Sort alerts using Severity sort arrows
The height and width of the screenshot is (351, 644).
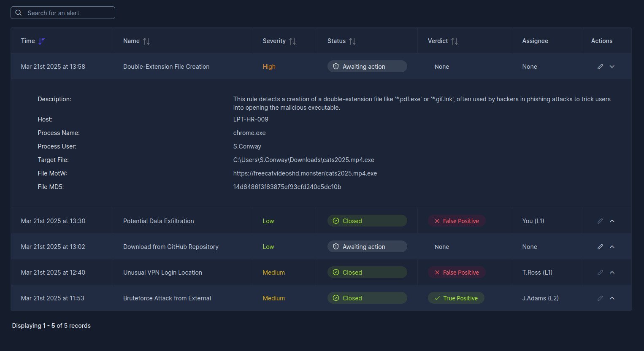click(x=292, y=41)
